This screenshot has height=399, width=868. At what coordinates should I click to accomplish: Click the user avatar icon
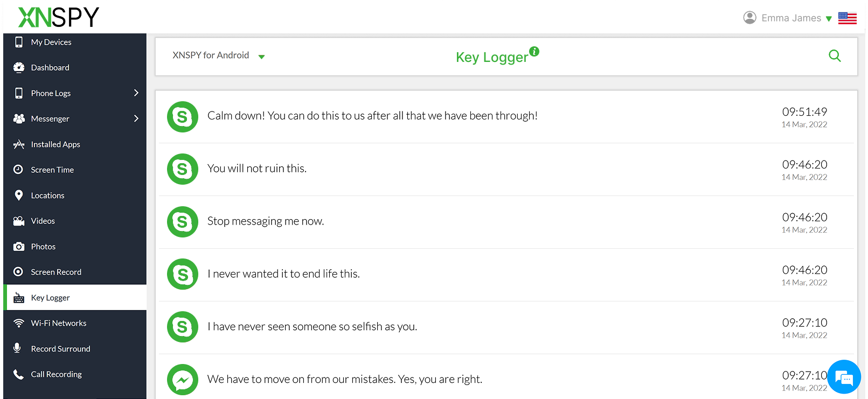click(x=749, y=18)
